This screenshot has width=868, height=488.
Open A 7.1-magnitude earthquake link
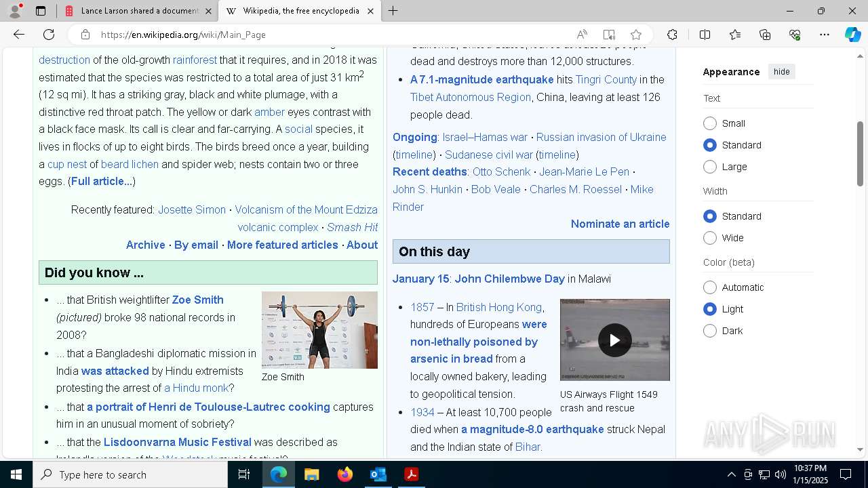click(482, 79)
